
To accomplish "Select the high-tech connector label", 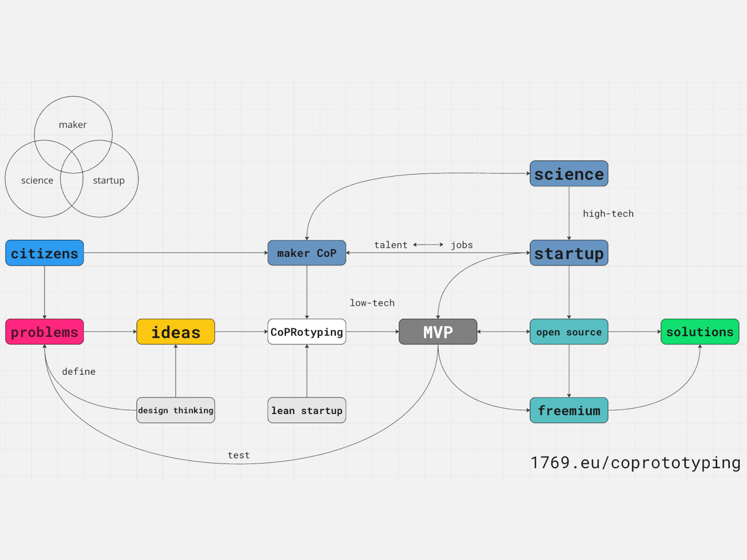I will [608, 214].
